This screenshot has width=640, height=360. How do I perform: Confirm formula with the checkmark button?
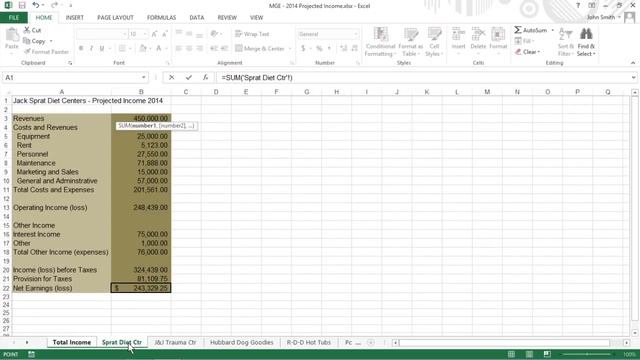coord(189,78)
